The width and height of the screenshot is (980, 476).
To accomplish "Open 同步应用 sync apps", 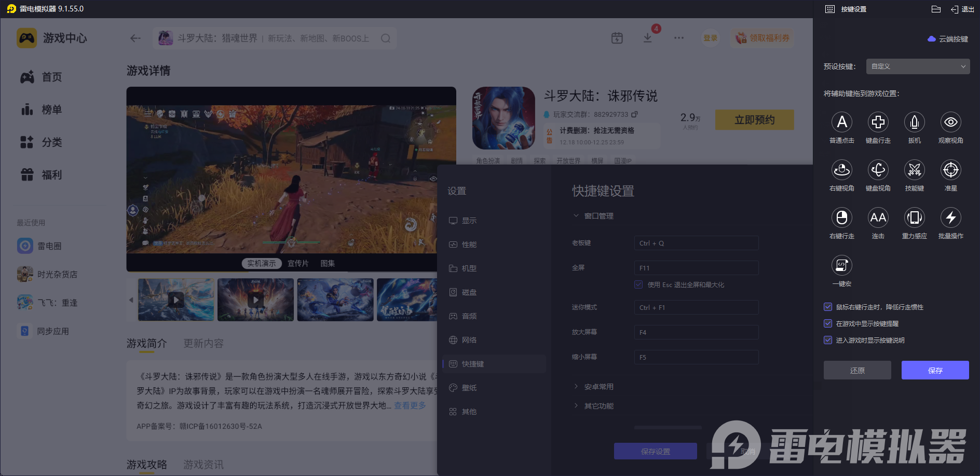I will tap(43, 331).
